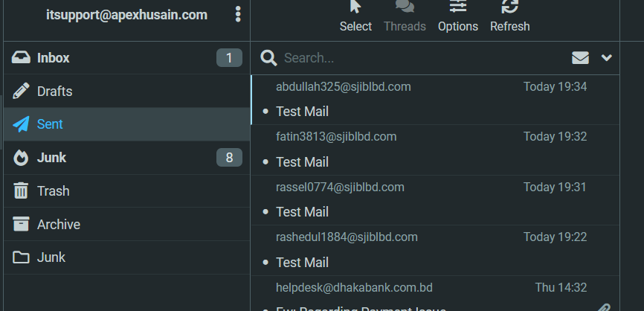Open the helpdesk@dhakabank.com.bd message
This screenshot has width=644, height=311.
(x=354, y=288)
